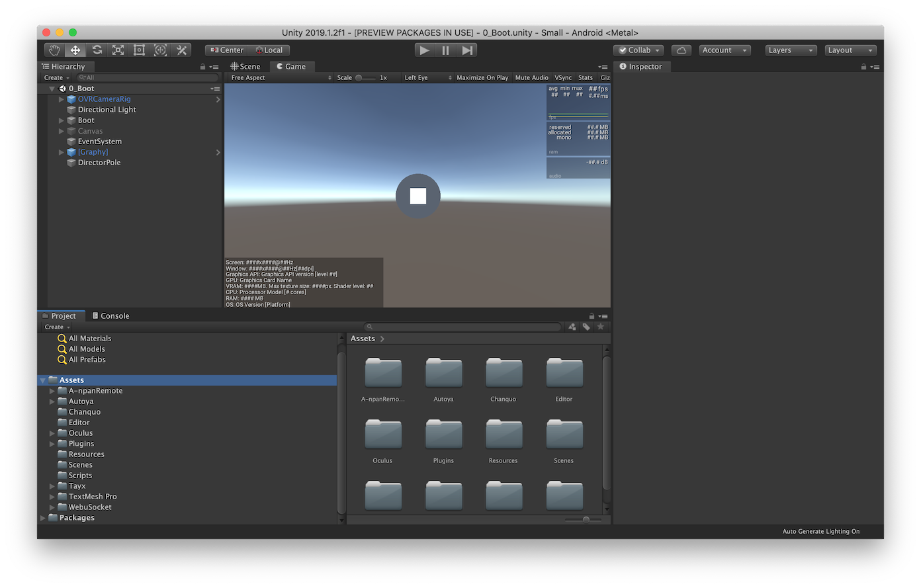Toggle Maximize On Play
Viewport: 921px width, 588px height.
tap(482, 78)
